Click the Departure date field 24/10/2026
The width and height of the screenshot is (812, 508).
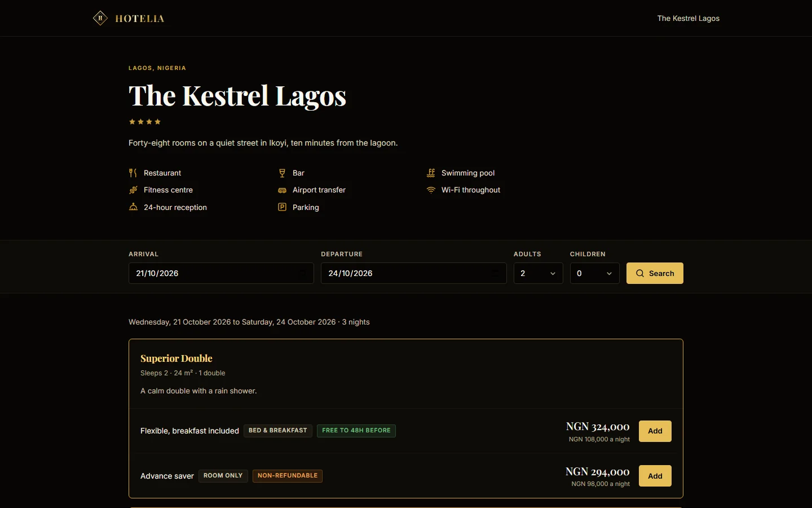[x=413, y=273]
